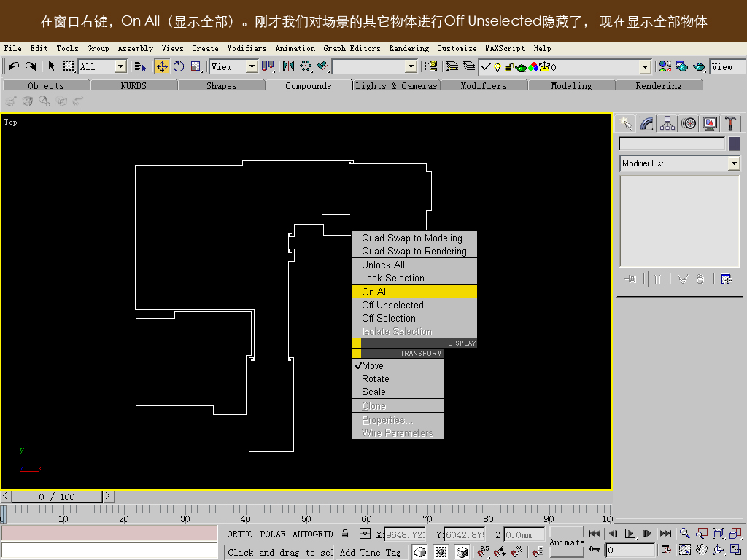Open the View reference coordinate dropdown
This screenshot has height=560, width=747.
point(252,66)
